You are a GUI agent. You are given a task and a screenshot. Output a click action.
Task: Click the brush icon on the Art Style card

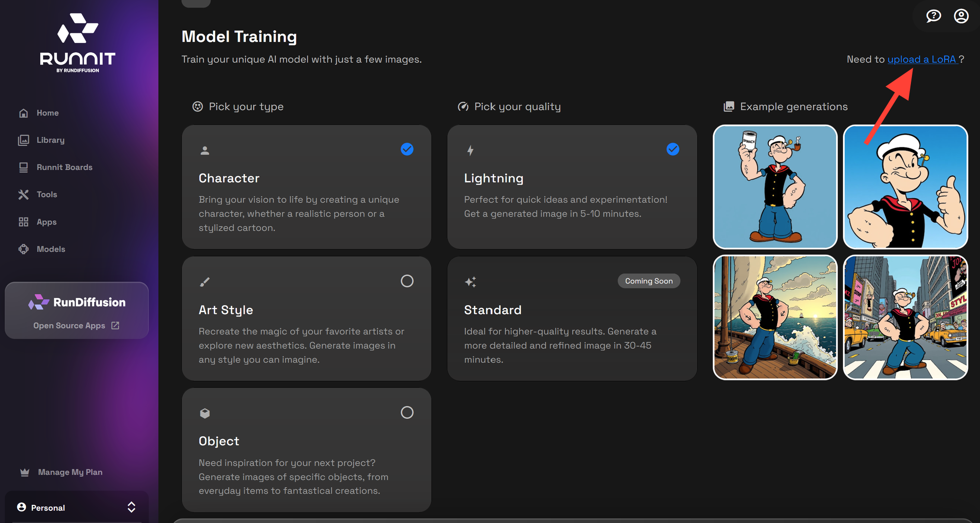click(x=205, y=282)
